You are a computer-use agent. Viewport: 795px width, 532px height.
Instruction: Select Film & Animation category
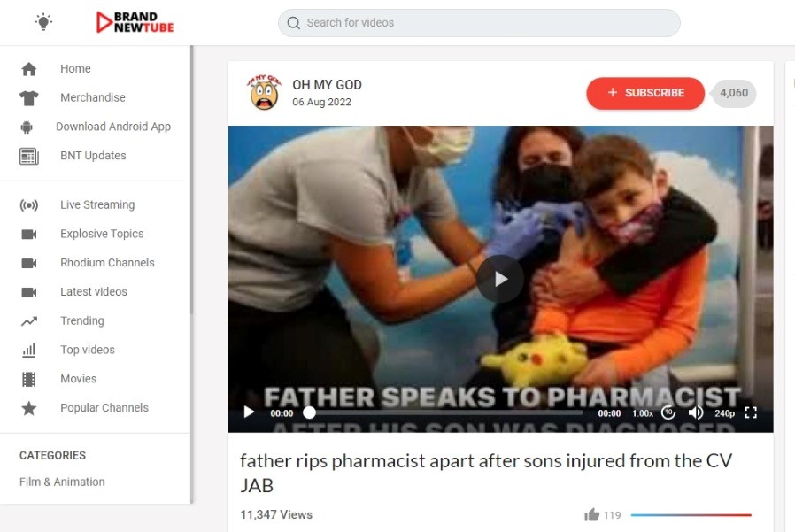(x=62, y=482)
